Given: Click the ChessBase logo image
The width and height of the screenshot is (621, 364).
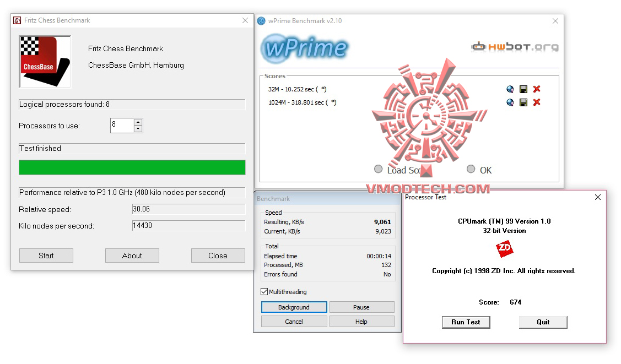Looking at the screenshot, I should pyautogui.click(x=45, y=61).
